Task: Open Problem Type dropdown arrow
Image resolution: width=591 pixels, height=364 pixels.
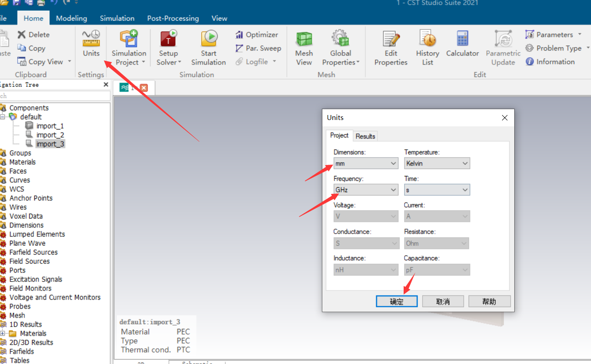Action: pyautogui.click(x=588, y=48)
